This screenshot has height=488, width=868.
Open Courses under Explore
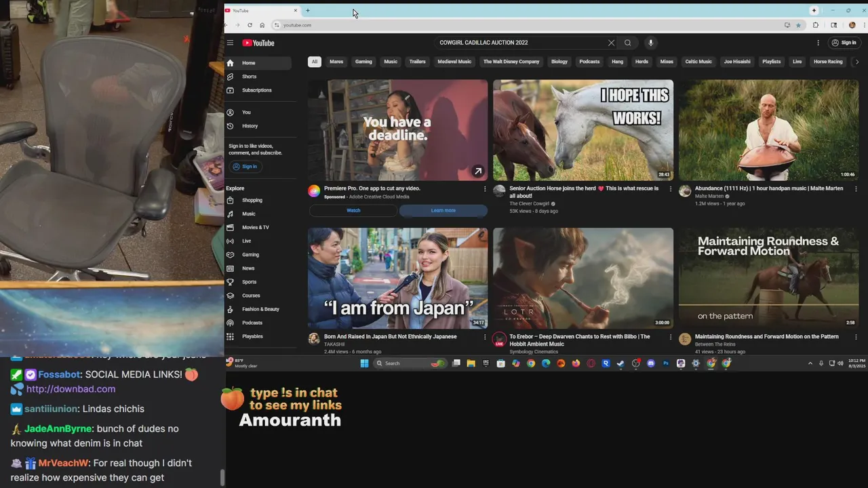click(x=258, y=296)
